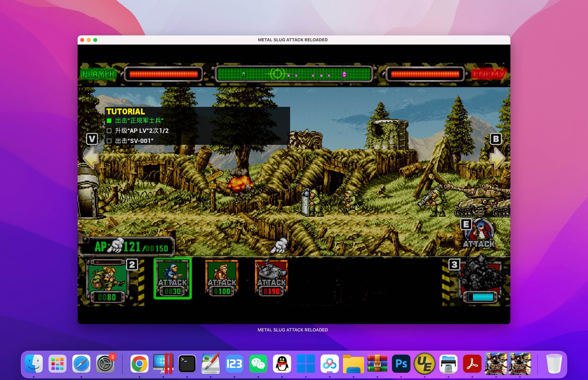The image size is (588, 380).
Task: Open Terminal from the Dock
Action: 187,363
